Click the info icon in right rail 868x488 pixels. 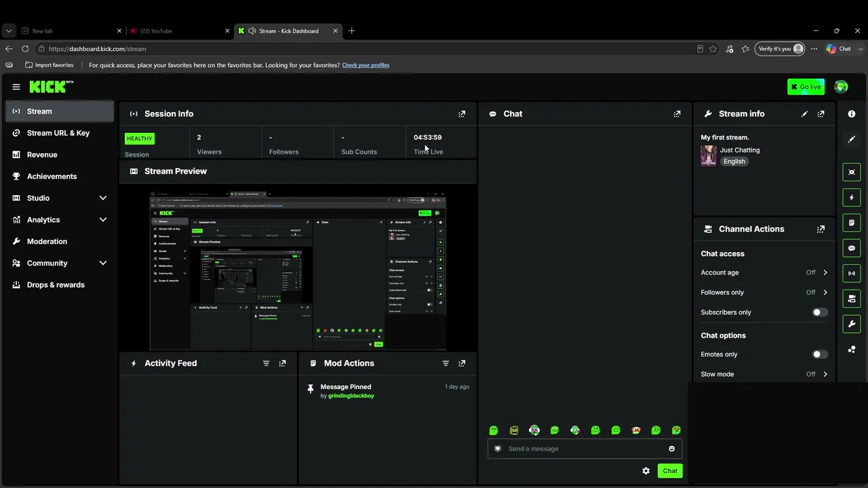[x=852, y=114]
